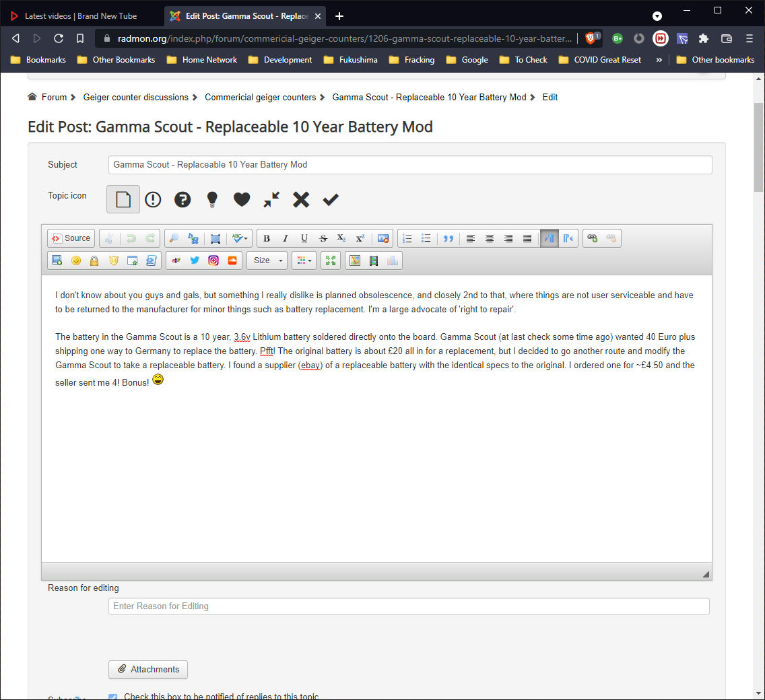Open the Development bookmarks folder

pyautogui.click(x=280, y=59)
